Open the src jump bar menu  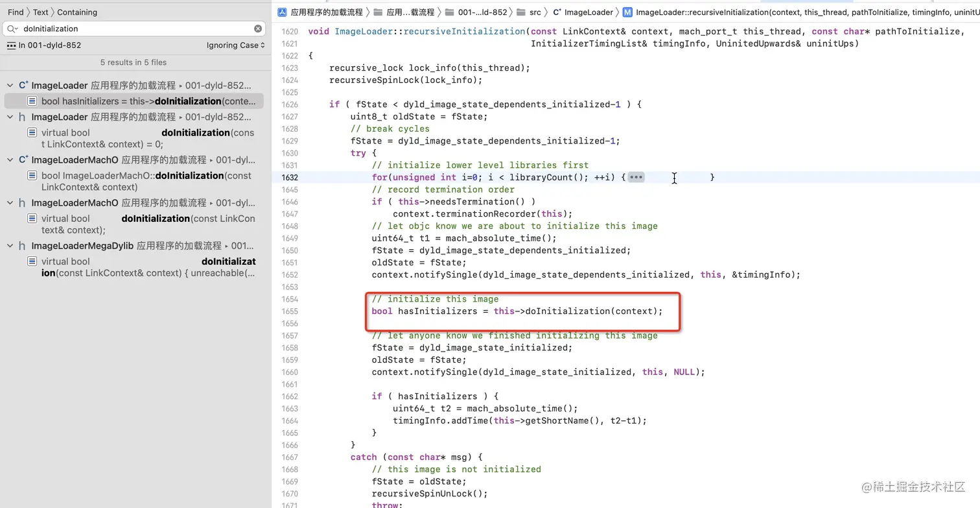(535, 12)
